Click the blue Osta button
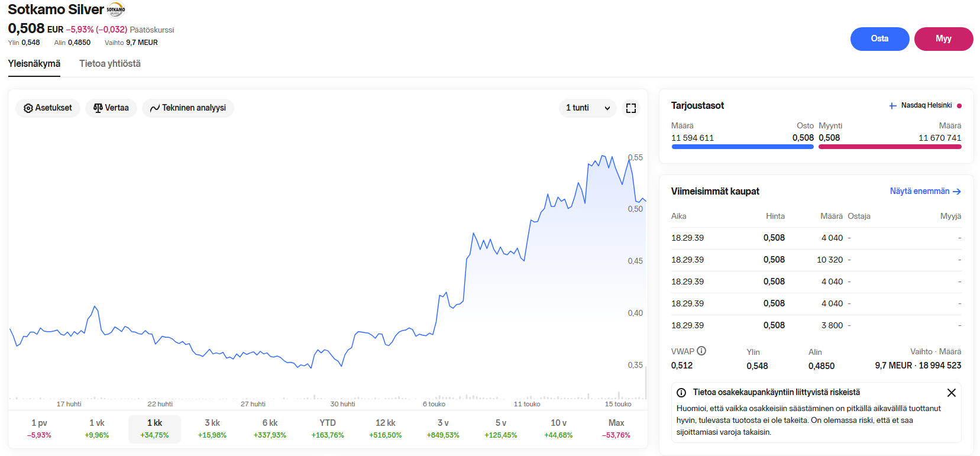 (879, 39)
